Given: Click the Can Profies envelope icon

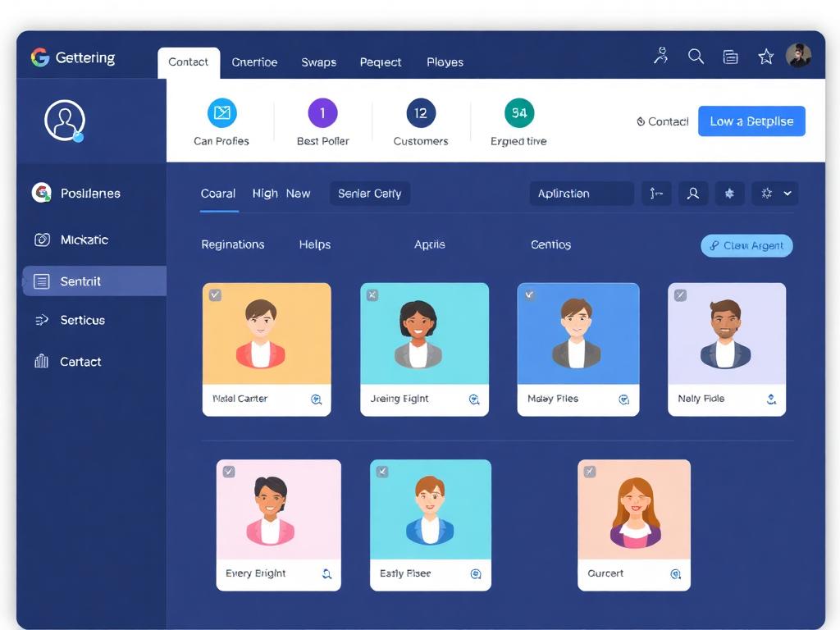Looking at the screenshot, I should click(x=221, y=113).
